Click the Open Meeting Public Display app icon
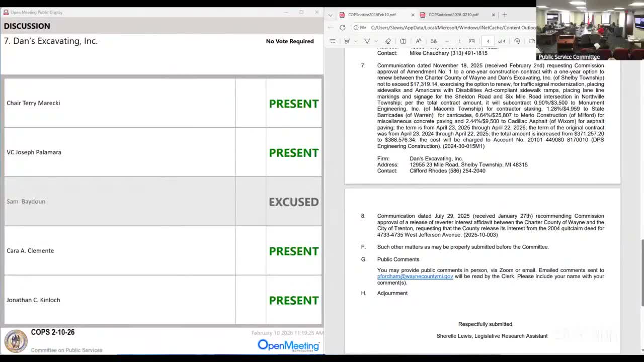Viewport: 644px width, 362px height. [6, 12]
